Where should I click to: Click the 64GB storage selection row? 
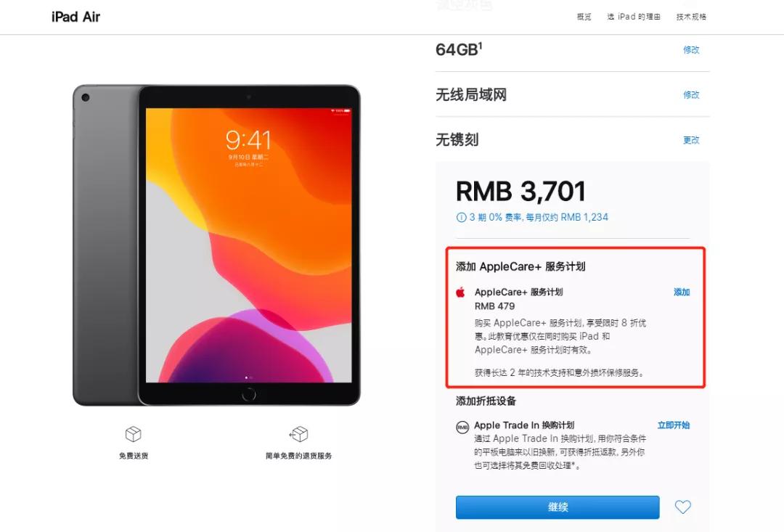click(x=573, y=49)
